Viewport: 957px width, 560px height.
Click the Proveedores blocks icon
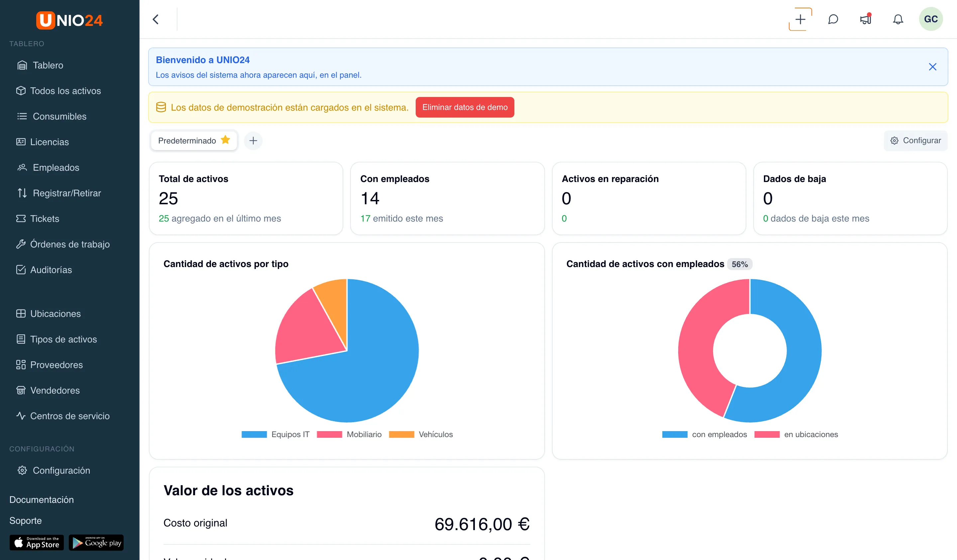(21, 365)
